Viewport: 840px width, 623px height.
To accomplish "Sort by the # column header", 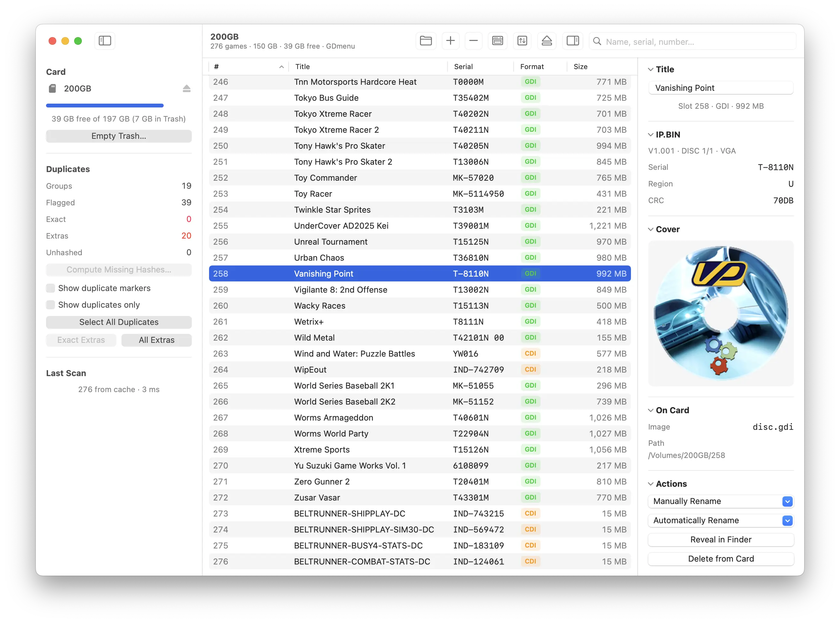I will (249, 67).
